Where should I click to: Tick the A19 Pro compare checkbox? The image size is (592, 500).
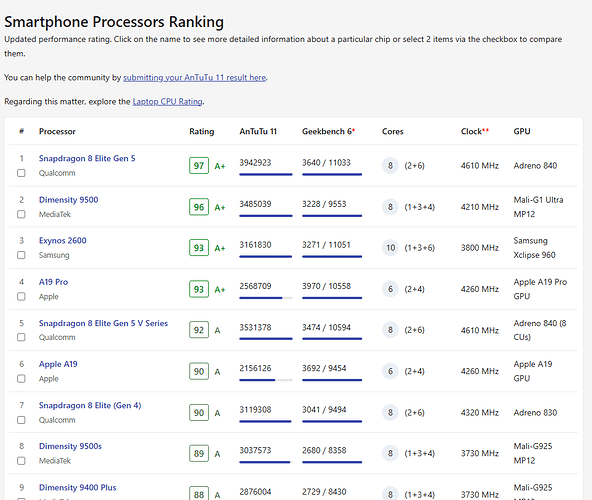[x=21, y=296]
